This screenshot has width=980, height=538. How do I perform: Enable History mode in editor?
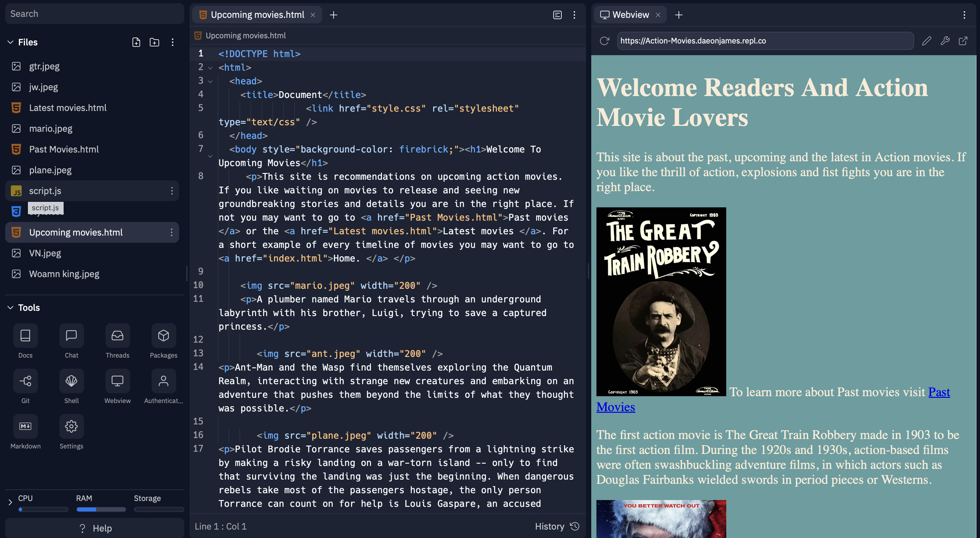(x=556, y=526)
